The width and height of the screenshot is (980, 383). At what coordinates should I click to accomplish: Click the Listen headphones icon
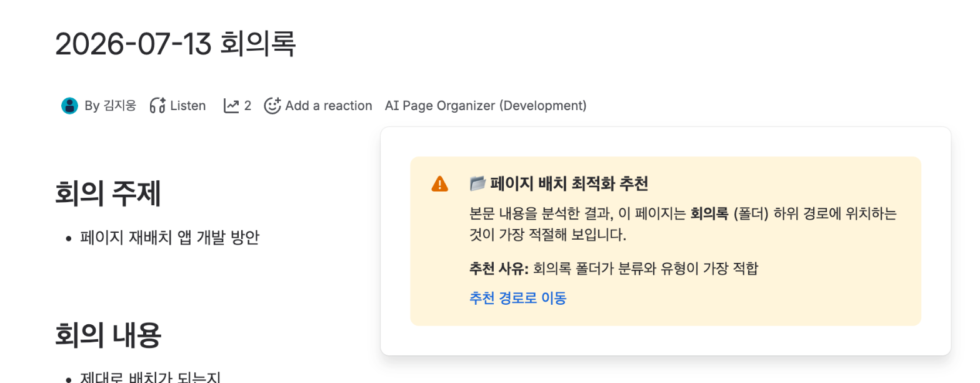(157, 106)
